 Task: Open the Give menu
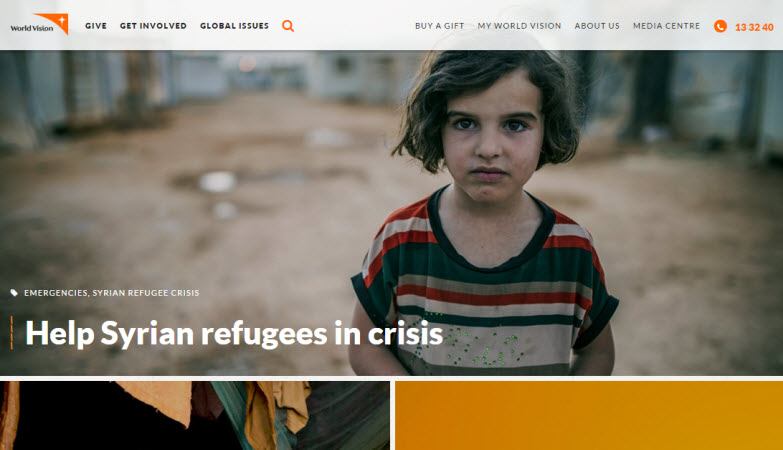[x=96, y=25]
